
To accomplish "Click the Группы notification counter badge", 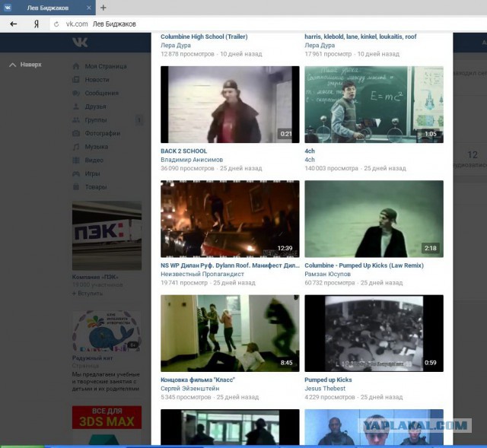I will pyautogui.click(x=139, y=120).
